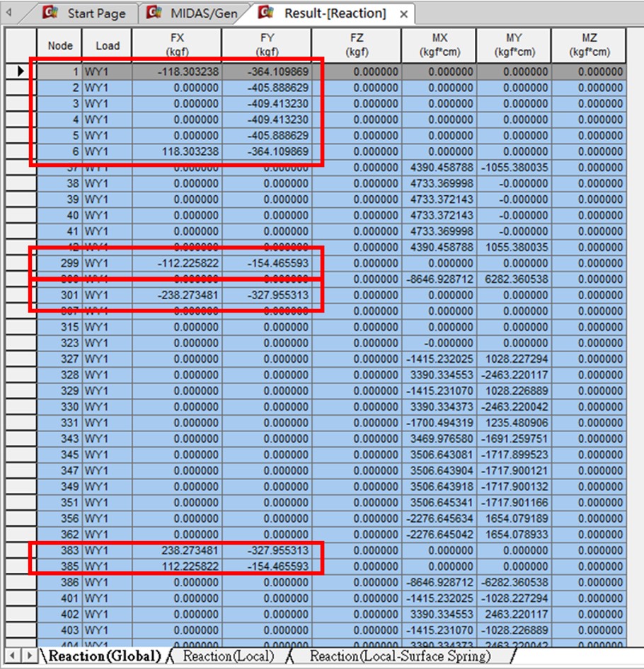This screenshot has width=644, height=669.
Task: Click the node 315 cell
Action: coord(59,327)
